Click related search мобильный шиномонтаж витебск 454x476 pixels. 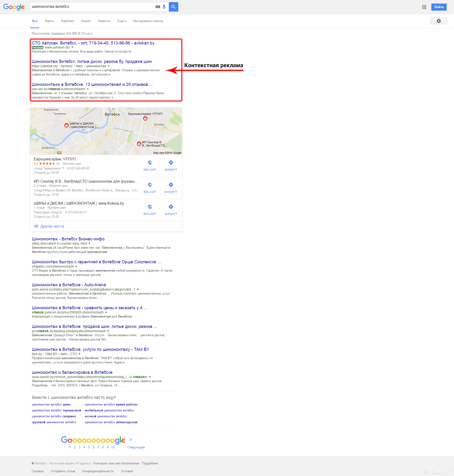point(109,410)
